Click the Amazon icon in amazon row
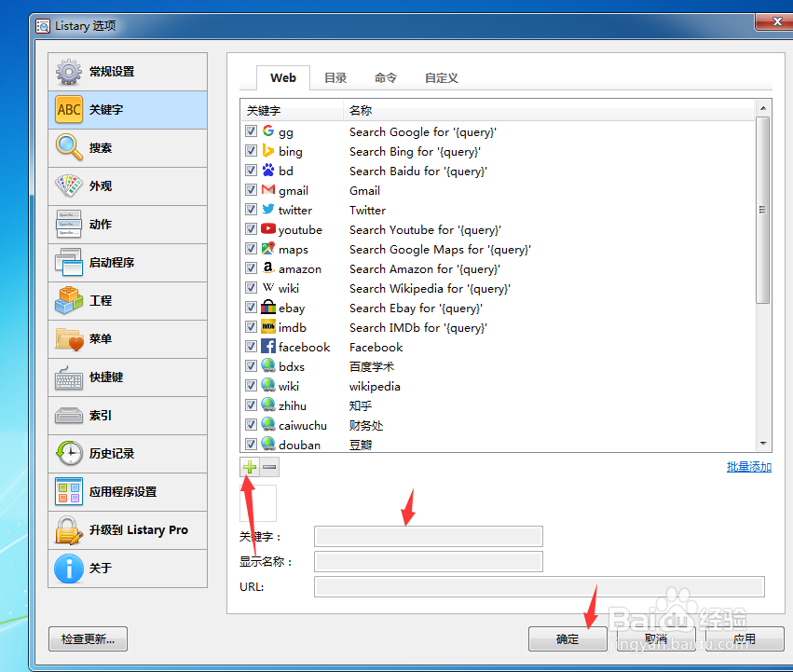The image size is (793, 672). pyautogui.click(x=268, y=268)
